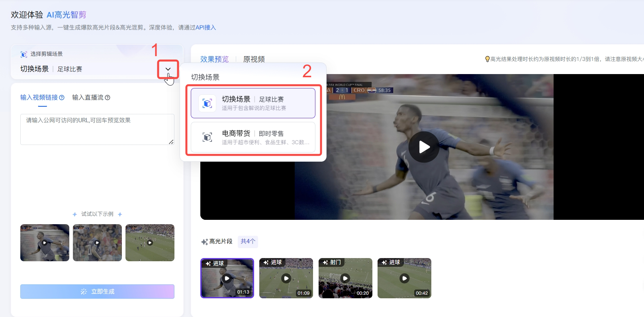
Task: Open the API接入 link
Action: click(x=206, y=27)
